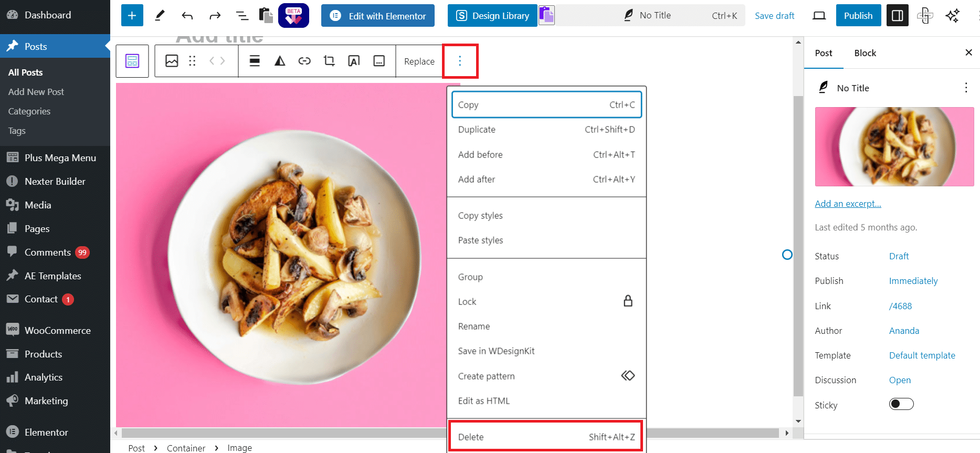
Task: Click the drag handle dots icon
Action: pyautogui.click(x=192, y=61)
